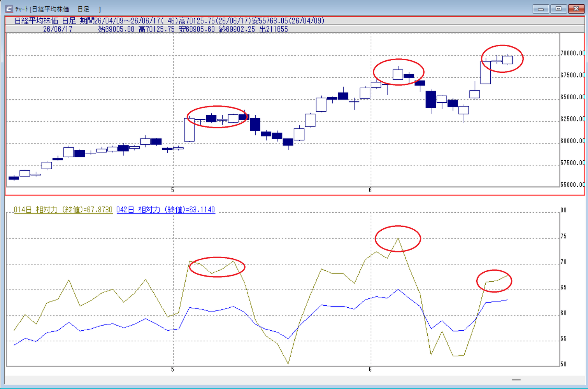Click the 65000.00 price axis label
588x389 pixels.
tap(572, 97)
